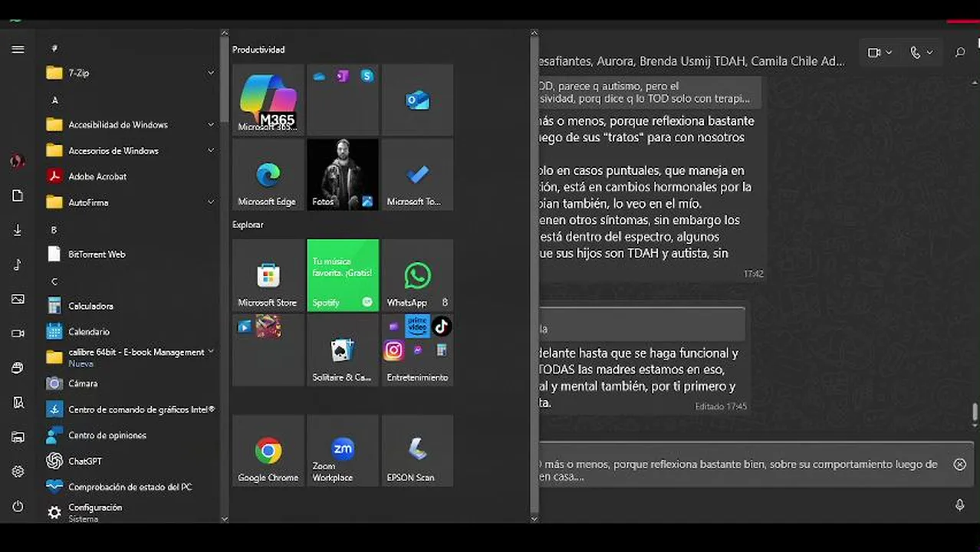Click the quoted message ending 'solo con terapi...'

click(650, 92)
